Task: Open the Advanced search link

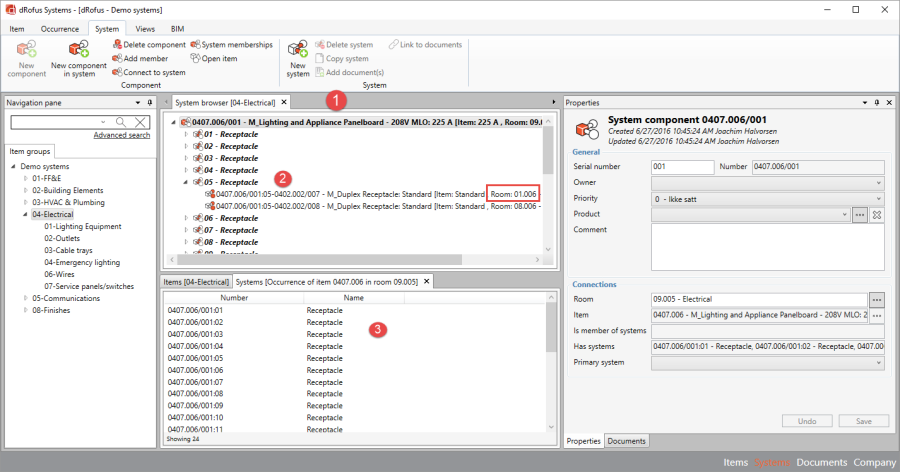Action: click(121, 135)
